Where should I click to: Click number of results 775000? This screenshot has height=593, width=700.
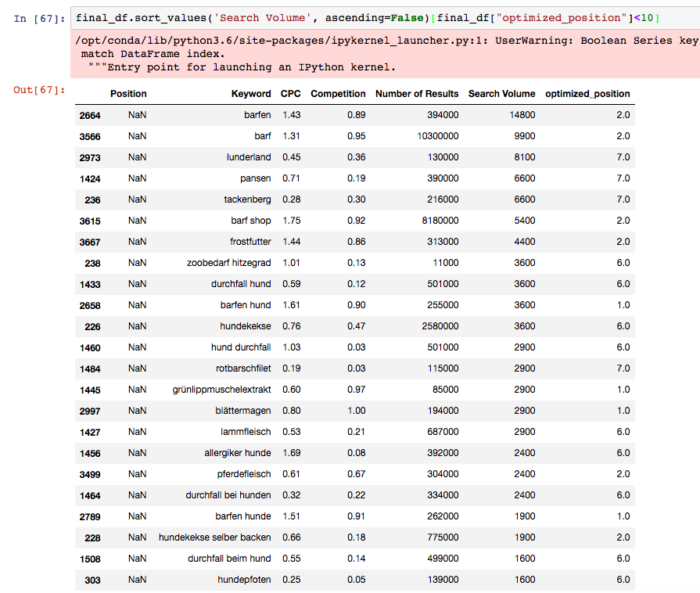click(x=443, y=538)
